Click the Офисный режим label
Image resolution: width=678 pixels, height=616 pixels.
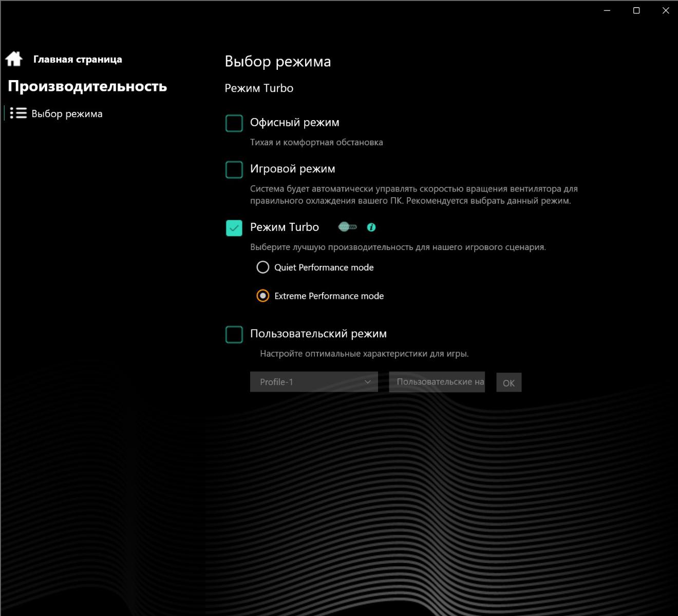294,122
